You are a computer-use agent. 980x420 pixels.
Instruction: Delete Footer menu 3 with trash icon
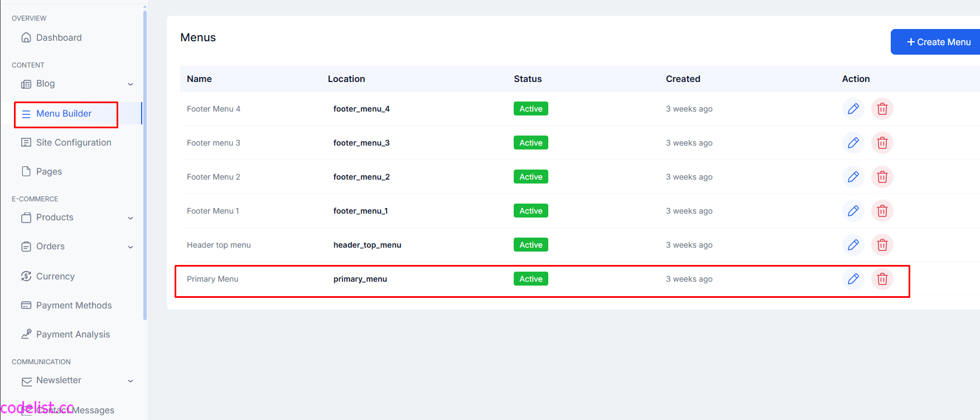pos(882,143)
